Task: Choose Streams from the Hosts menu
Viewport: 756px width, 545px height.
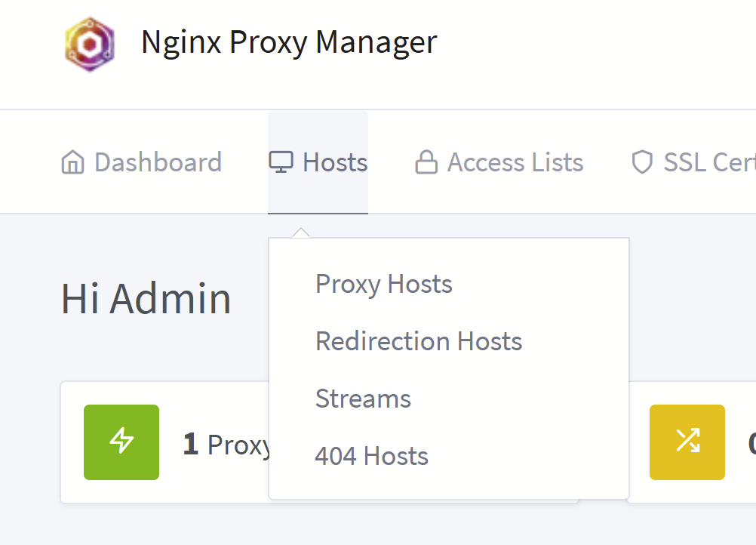Action: pyautogui.click(x=363, y=399)
